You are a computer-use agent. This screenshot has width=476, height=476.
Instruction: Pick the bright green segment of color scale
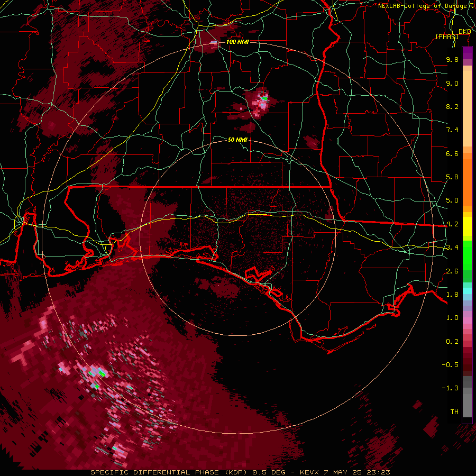click(467, 255)
